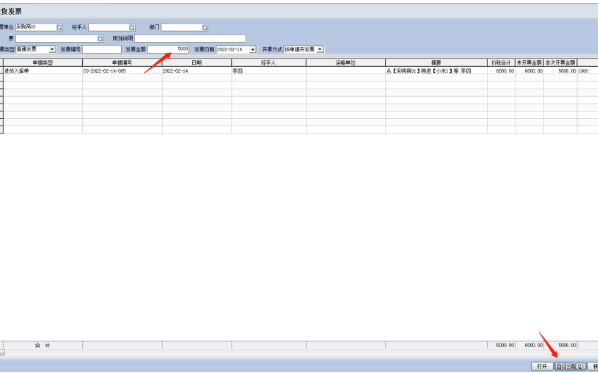Click the 摘要 column header
Viewport: 598px width, 373px height.
coord(436,63)
